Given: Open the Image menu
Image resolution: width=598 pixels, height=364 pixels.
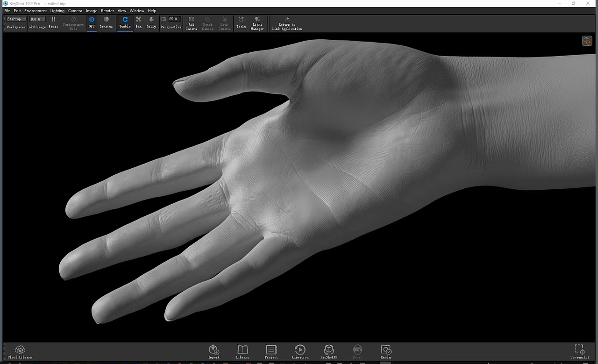Looking at the screenshot, I should click(92, 11).
